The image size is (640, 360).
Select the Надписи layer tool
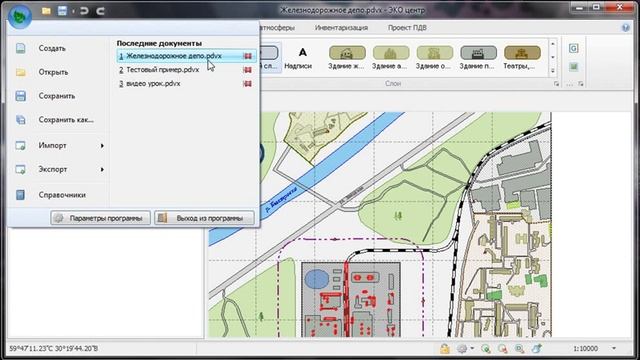coord(298,58)
